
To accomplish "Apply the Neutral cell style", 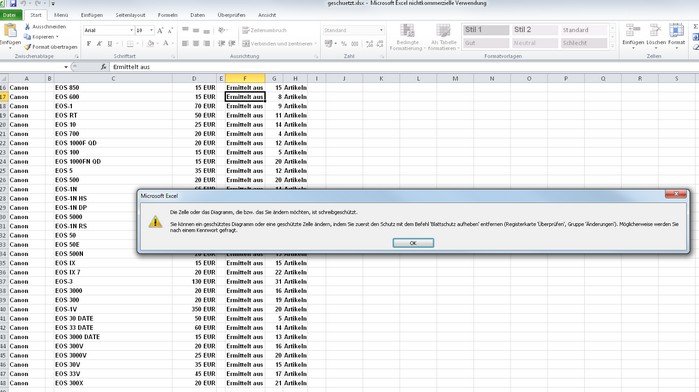I will click(x=535, y=43).
